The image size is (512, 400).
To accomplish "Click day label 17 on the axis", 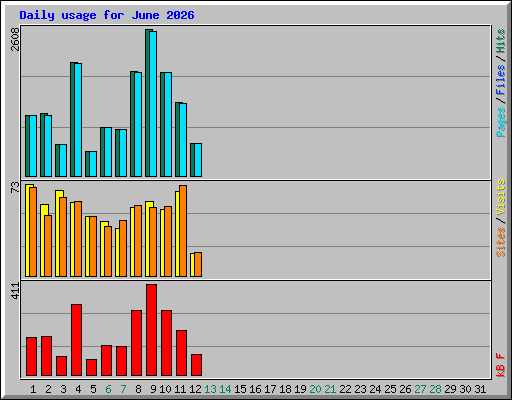I will click(270, 389).
